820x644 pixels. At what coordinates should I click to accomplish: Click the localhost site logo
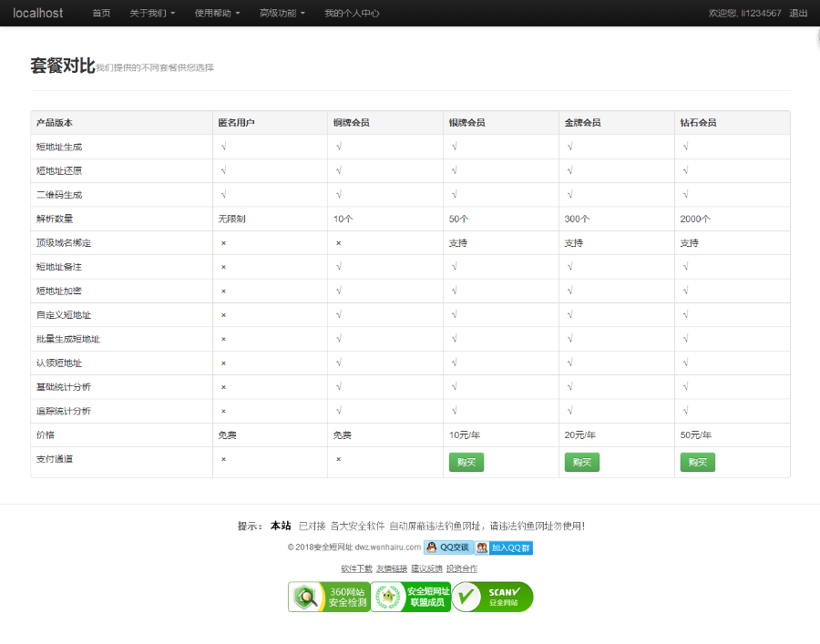coord(37,13)
